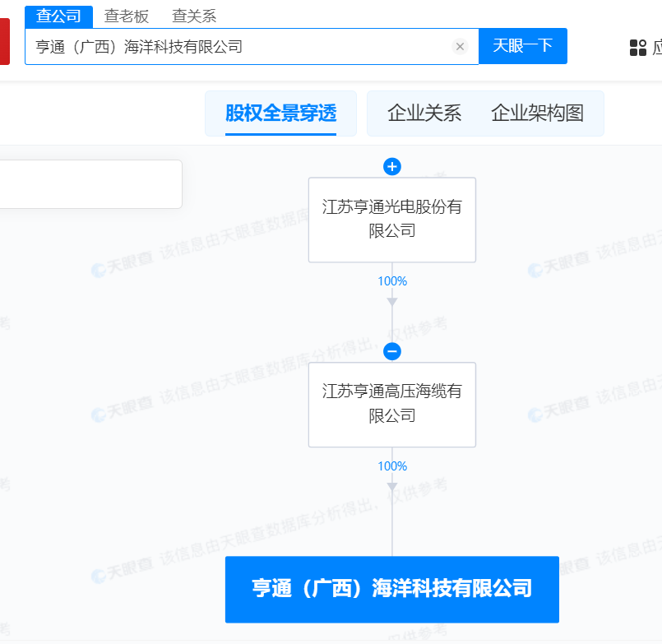662x644 pixels.
Task: Switch to the 查关系 tab
Action: click(194, 16)
